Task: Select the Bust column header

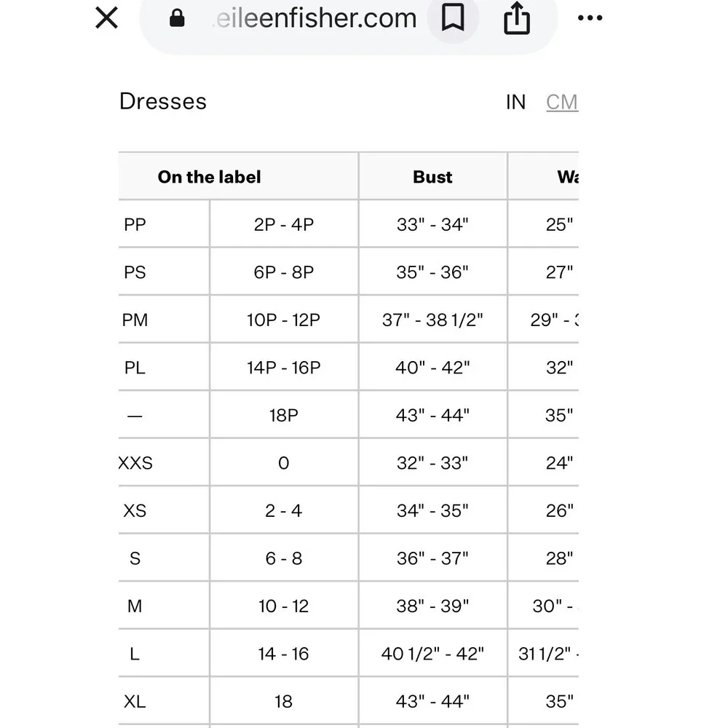Action: pos(432,177)
